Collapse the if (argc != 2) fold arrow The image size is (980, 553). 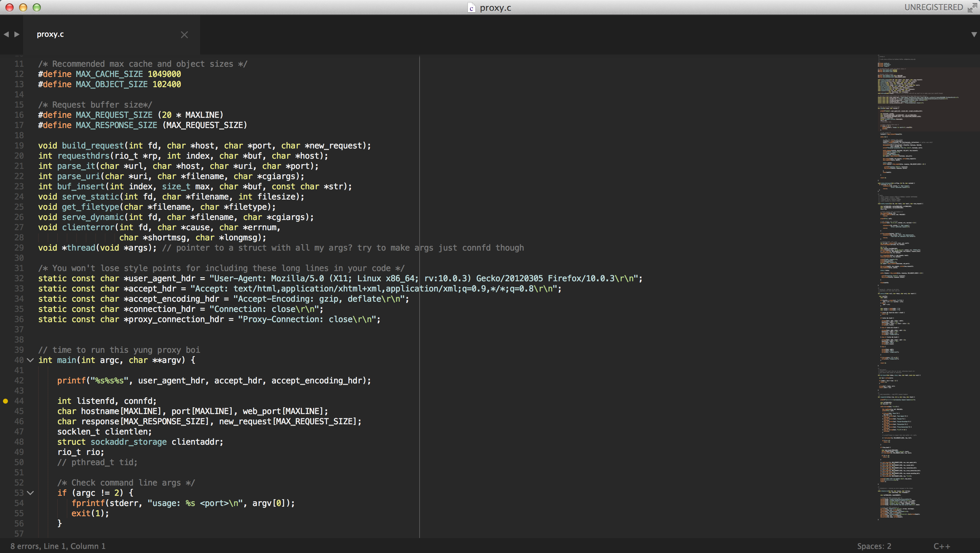pos(30,493)
